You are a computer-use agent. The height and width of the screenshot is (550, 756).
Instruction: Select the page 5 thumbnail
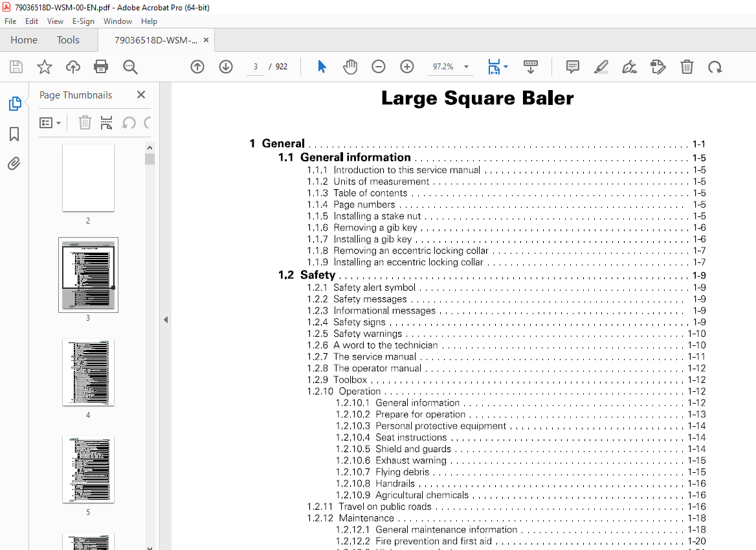(88, 470)
